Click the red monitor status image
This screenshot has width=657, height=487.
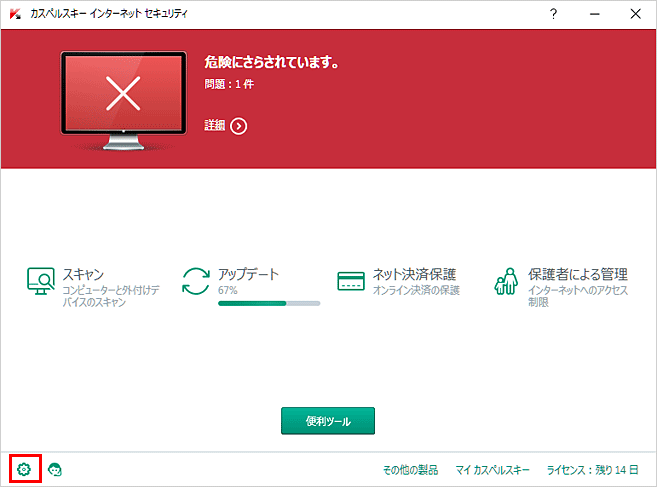tap(124, 101)
